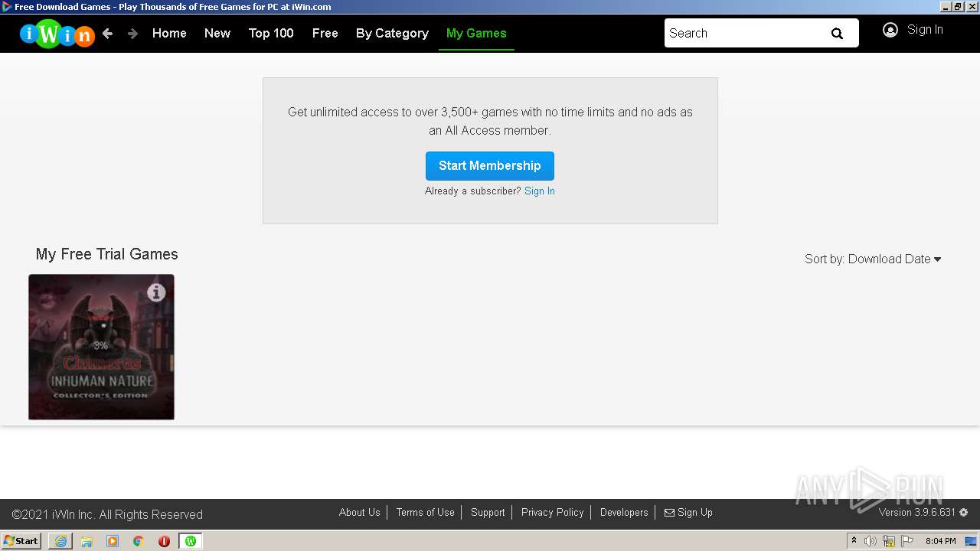
Task: Open Sort by Download Date dropdown
Action: tap(873, 259)
